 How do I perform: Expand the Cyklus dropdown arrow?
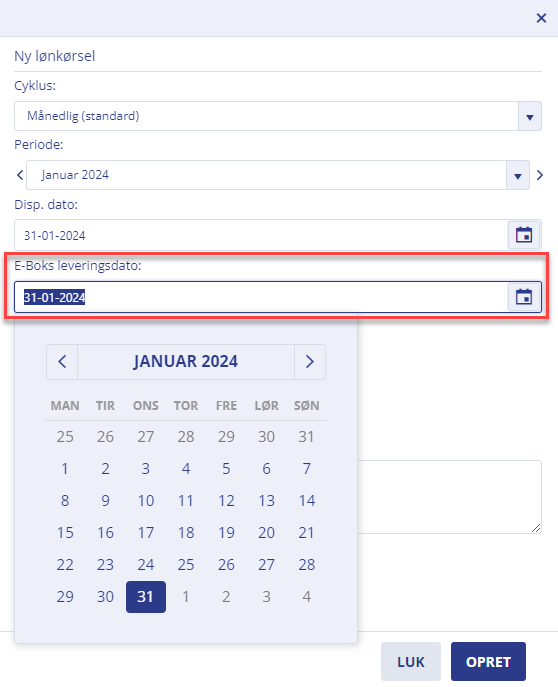click(530, 117)
